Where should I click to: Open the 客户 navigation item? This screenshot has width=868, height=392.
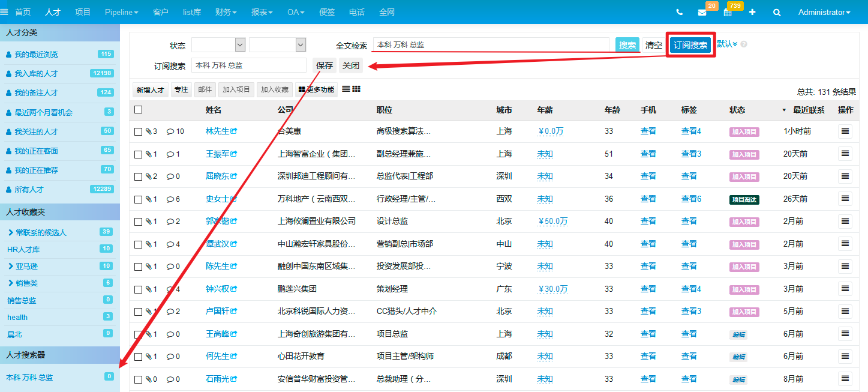click(161, 12)
